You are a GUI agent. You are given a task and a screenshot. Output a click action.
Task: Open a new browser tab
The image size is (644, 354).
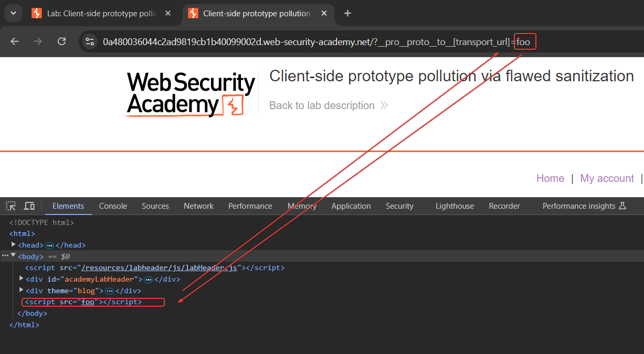tap(347, 14)
